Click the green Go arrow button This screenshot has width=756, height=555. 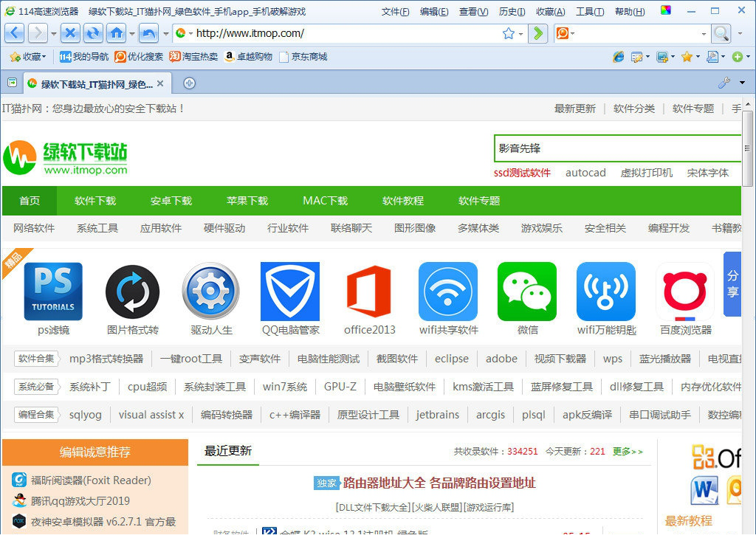pos(537,33)
